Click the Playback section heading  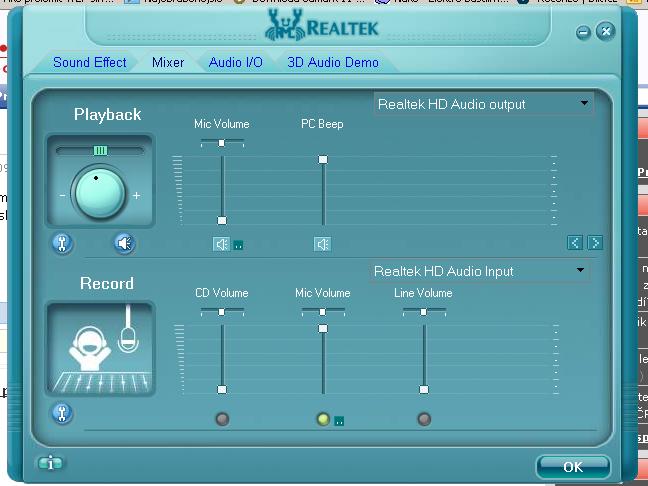click(107, 114)
